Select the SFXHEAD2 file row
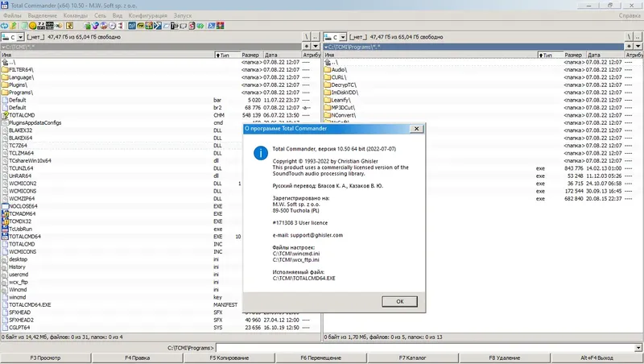644x364 pixels. [160, 320]
